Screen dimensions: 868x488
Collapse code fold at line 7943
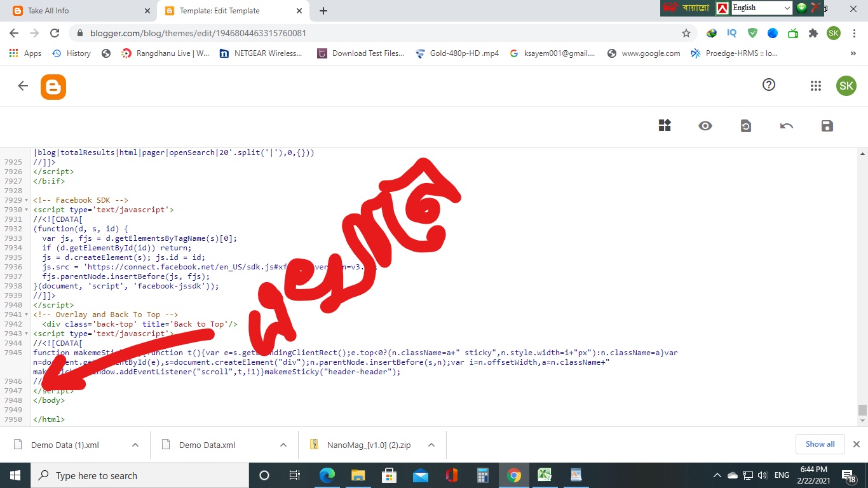(x=26, y=334)
